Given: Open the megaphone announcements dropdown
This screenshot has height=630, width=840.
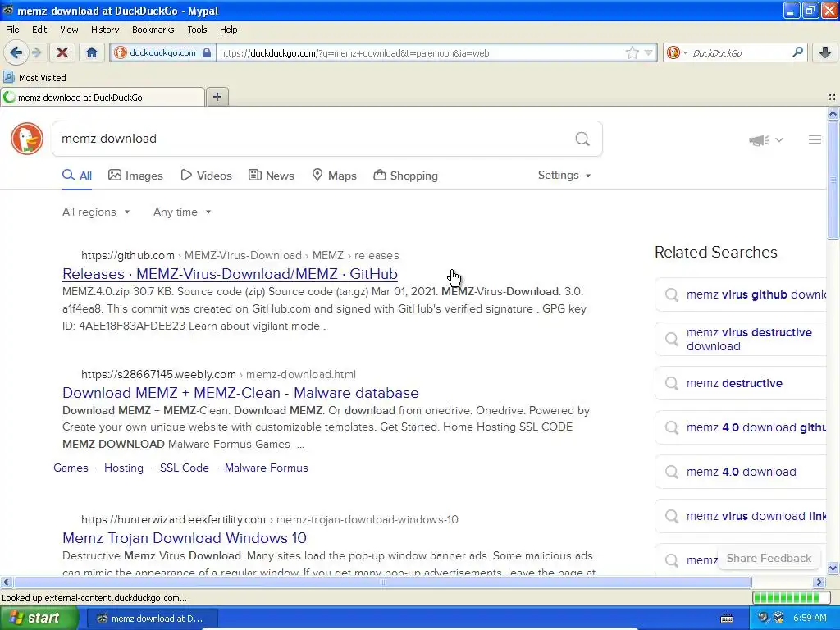Looking at the screenshot, I should coord(766,139).
